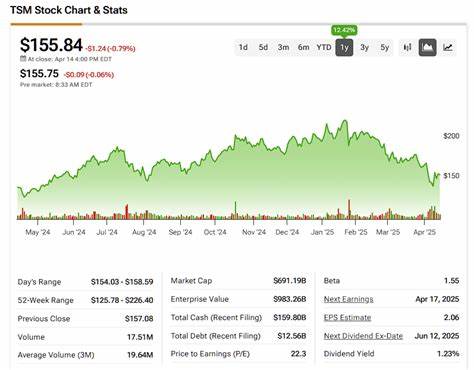474x370 pixels.
Task: Click the Feb '25 axis label
Action: pyautogui.click(x=356, y=232)
